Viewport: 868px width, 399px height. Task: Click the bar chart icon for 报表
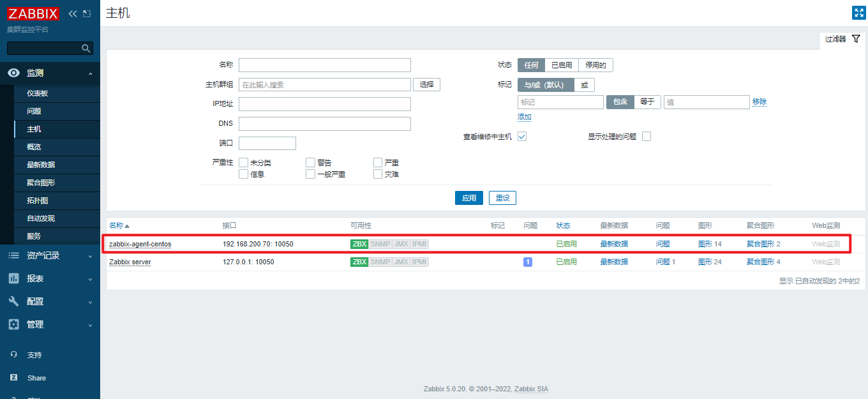point(13,278)
